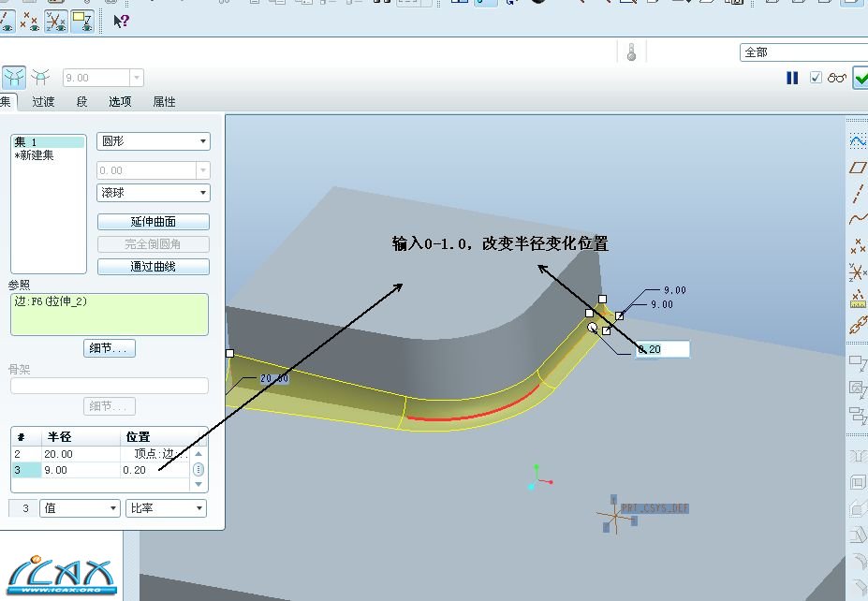Select the datum axis tool
The height and width of the screenshot is (601, 868).
click(857, 194)
